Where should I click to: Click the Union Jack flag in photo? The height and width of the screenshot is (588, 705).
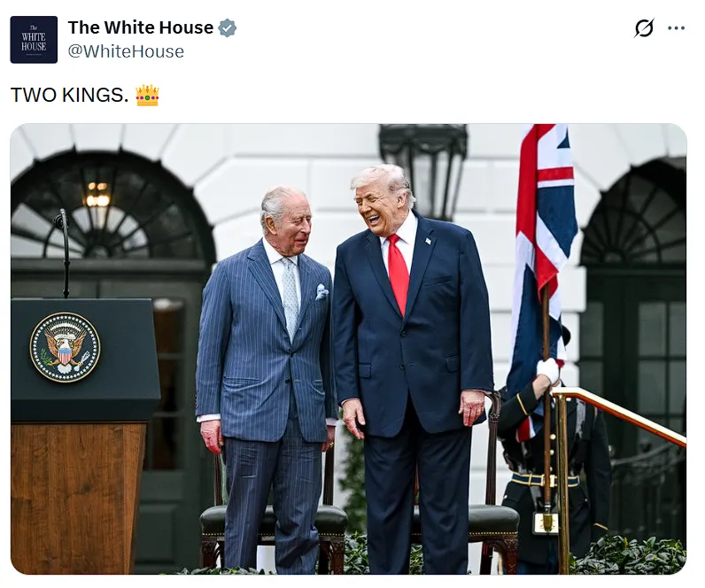543,251
